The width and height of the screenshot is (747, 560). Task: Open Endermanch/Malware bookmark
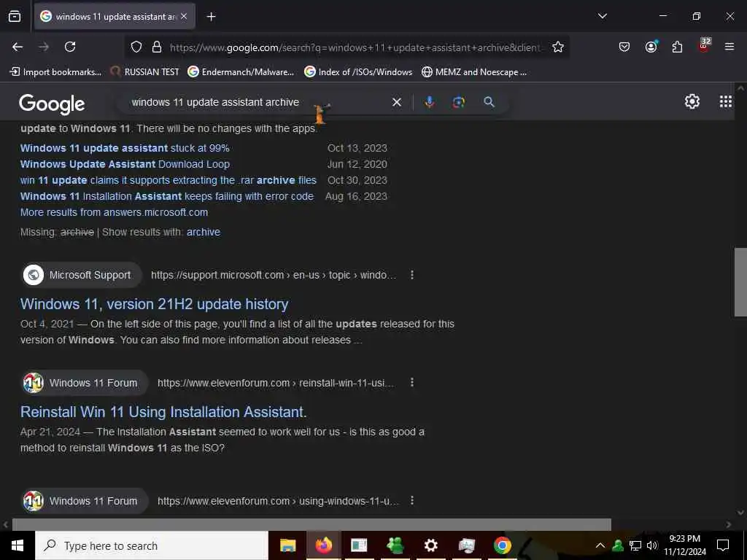pyautogui.click(x=241, y=72)
